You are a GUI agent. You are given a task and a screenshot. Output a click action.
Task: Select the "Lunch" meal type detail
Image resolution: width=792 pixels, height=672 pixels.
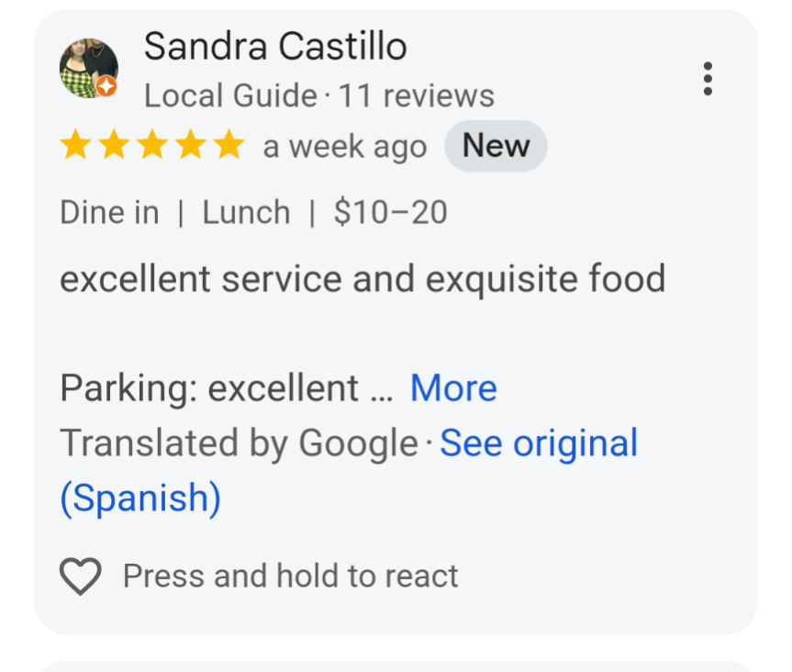tap(246, 213)
